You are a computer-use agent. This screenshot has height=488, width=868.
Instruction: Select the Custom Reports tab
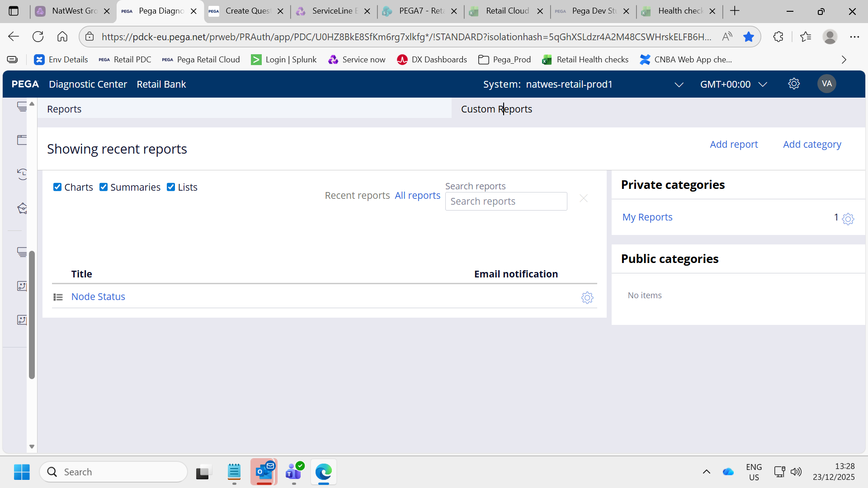click(x=496, y=109)
